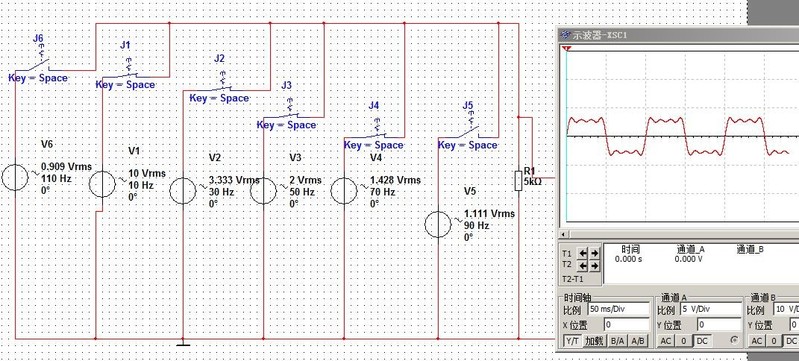Select the V6 110 Hz voltage source
The image size is (799, 361).
click(15, 177)
